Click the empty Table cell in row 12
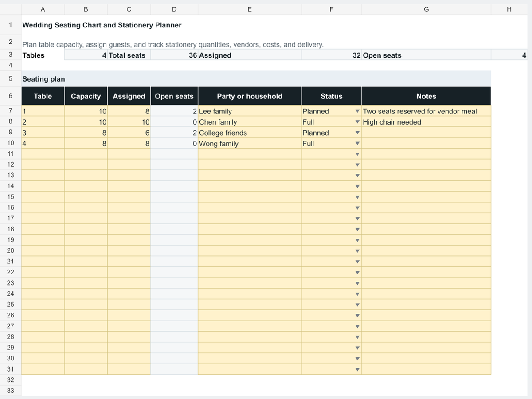532x399 pixels. point(43,165)
